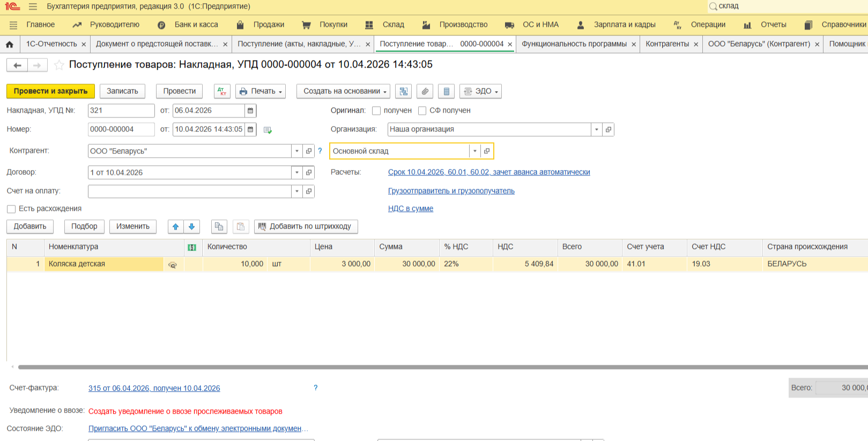The image size is (868, 441).
Task: Open the Наша организация card via its open icon
Action: pos(608,129)
